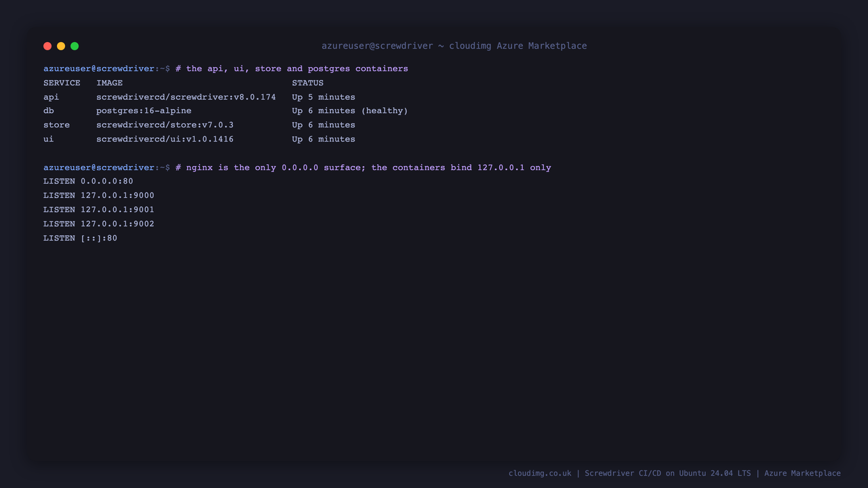Click the comment '# nginx is the only 0.0.0.0 surface'
Image resolution: width=868 pixels, height=488 pixels.
tap(269, 167)
